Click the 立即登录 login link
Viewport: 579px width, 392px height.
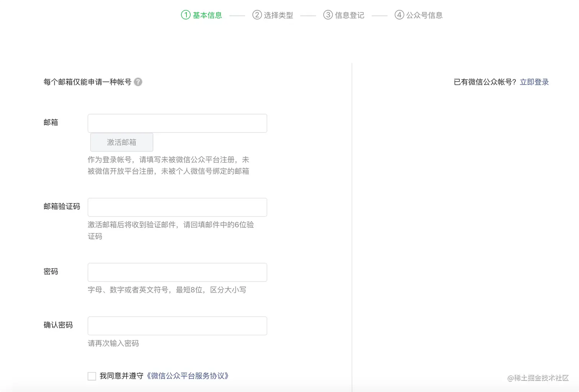(534, 82)
